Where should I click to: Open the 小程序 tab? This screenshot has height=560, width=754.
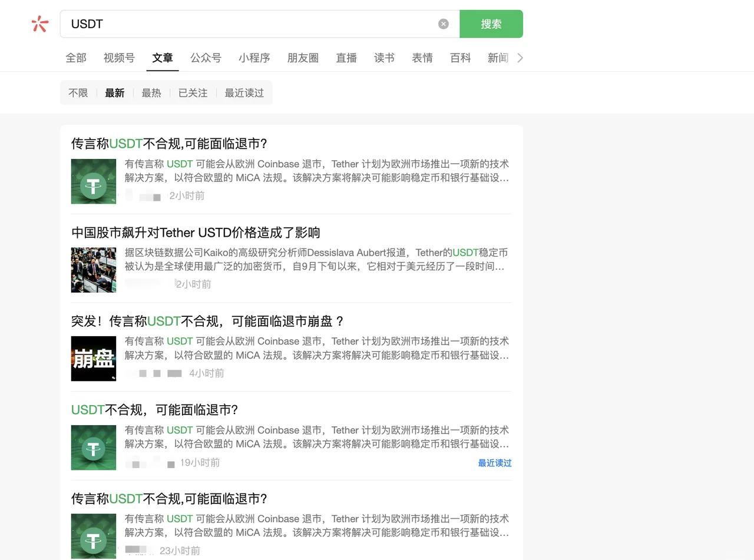coord(254,58)
